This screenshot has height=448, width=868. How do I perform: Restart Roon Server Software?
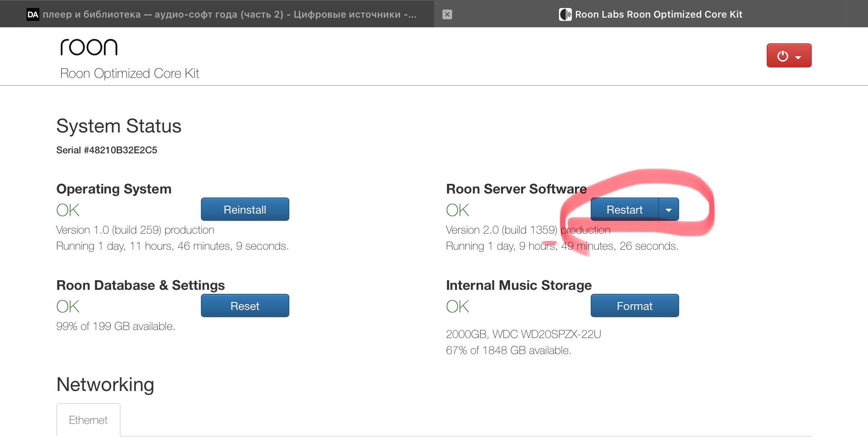tap(624, 209)
